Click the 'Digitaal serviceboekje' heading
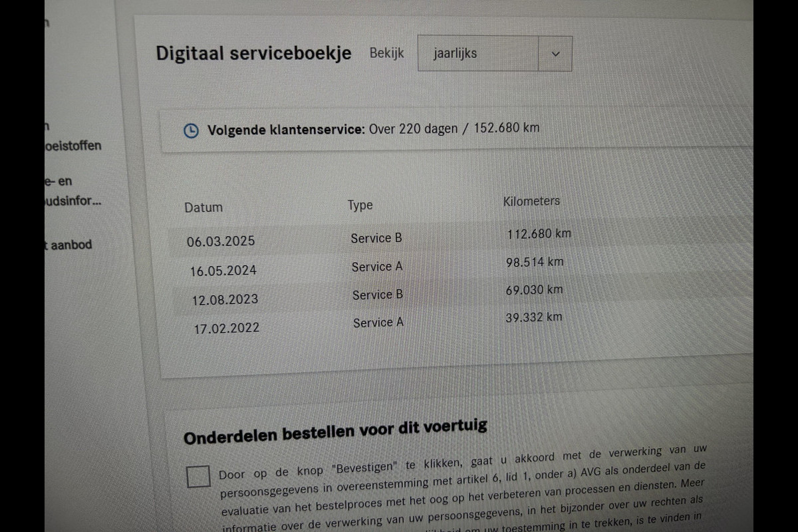 click(x=254, y=53)
